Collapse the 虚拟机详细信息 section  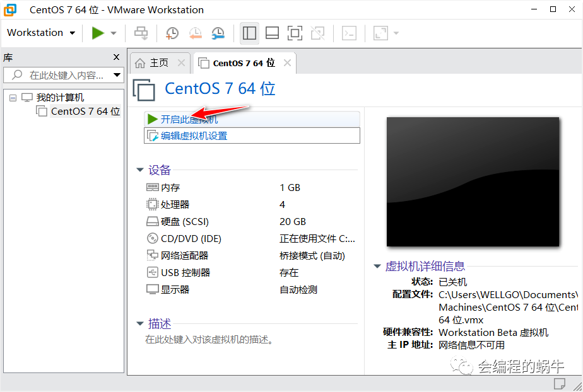tap(377, 266)
